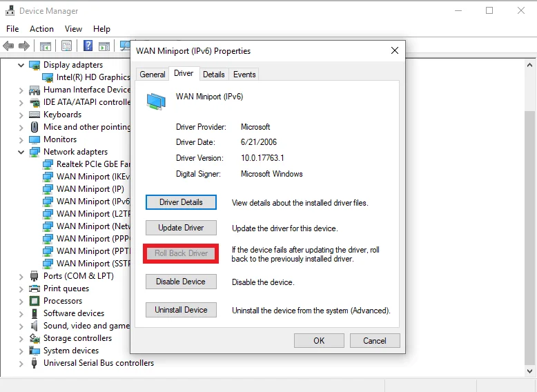Select WAN Miniport (IKEv2) tree item

86,177
